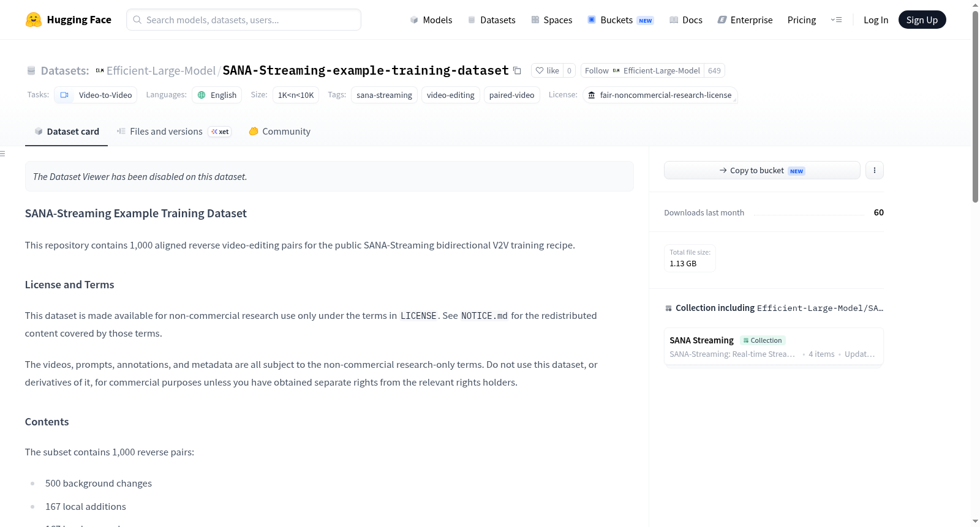Click the 1.13 GB total file size
Viewport: 980px width, 527px height.
click(683, 264)
